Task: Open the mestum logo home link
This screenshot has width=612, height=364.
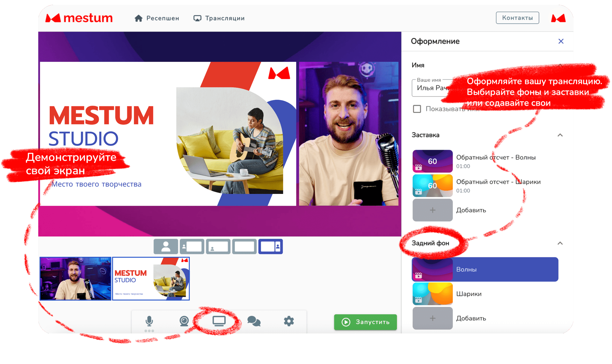Action: [79, 18]
